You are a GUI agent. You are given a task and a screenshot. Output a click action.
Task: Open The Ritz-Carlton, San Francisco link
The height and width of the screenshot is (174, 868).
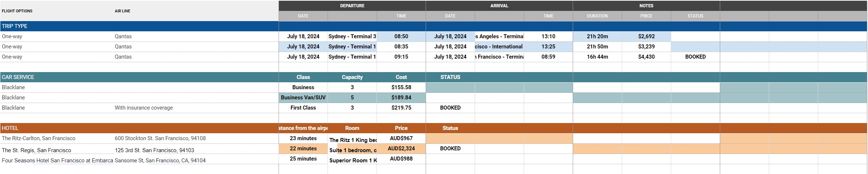[x=38, y=138]
